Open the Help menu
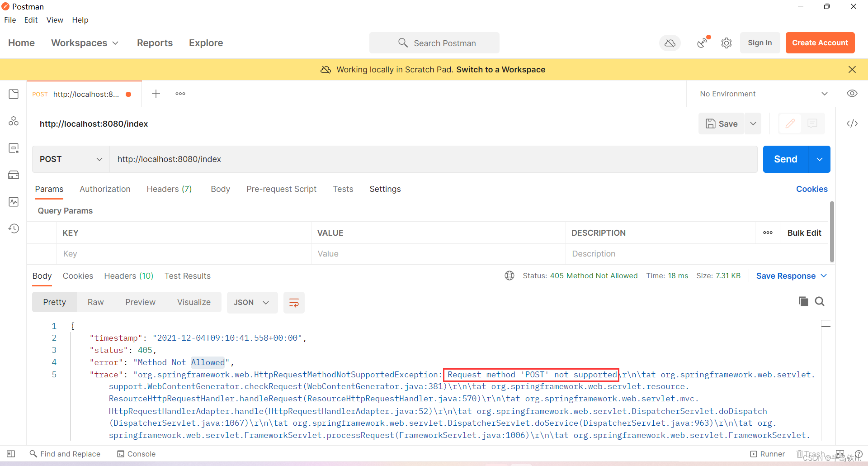Image resolution: width=868 pixels, height=466 pixels. 80,20
